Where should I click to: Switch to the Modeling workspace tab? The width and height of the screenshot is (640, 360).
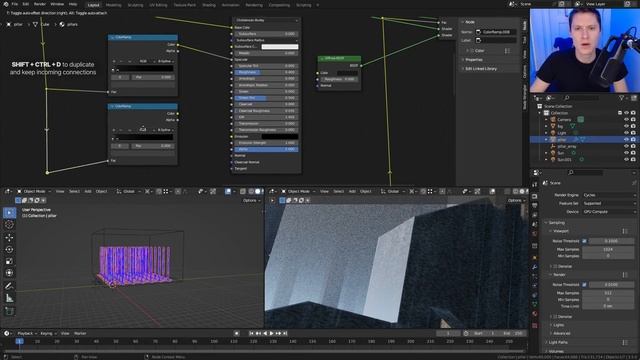coord(113,5)
